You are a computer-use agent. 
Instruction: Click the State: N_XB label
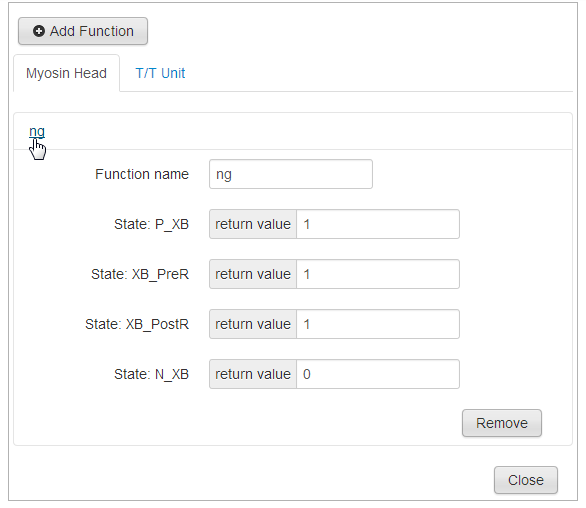coord(151,374)
